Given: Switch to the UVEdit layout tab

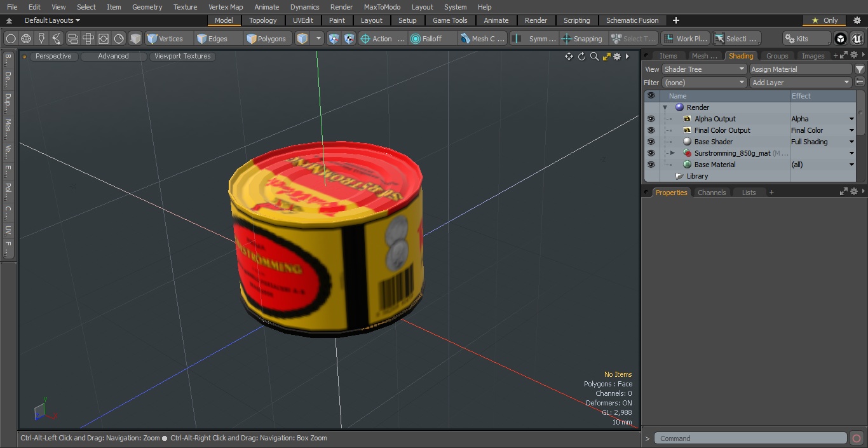Looking at the screenshot, I should tap(303, 20).
